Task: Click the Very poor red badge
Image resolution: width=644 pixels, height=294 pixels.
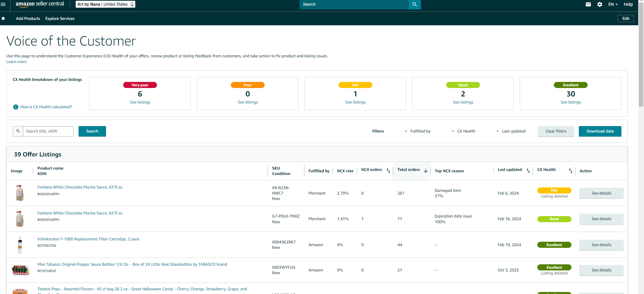Action: point(140,85)
